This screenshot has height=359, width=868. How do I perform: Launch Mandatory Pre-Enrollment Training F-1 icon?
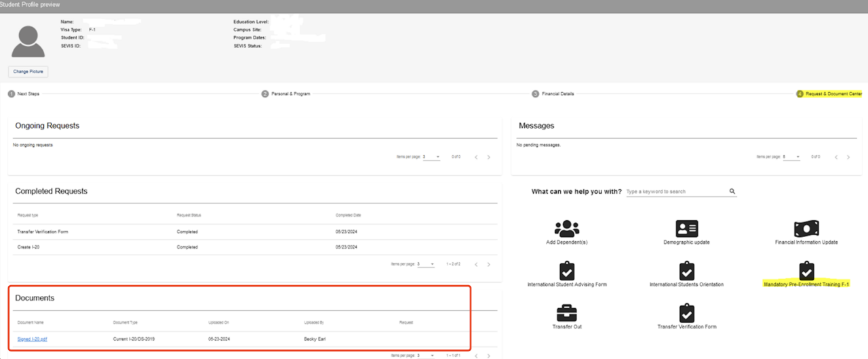point(806,271)
